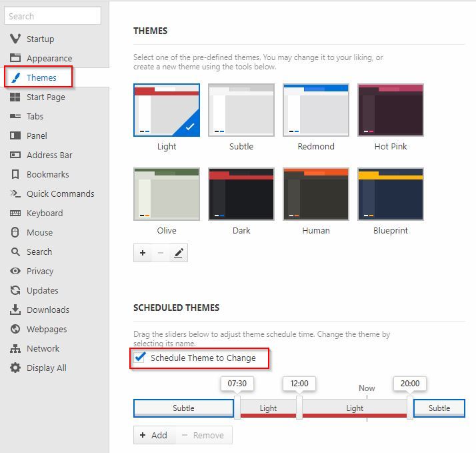Screen dimensions: 476x453
Task: Open the Tabs settings section
Action: (35, 116)
